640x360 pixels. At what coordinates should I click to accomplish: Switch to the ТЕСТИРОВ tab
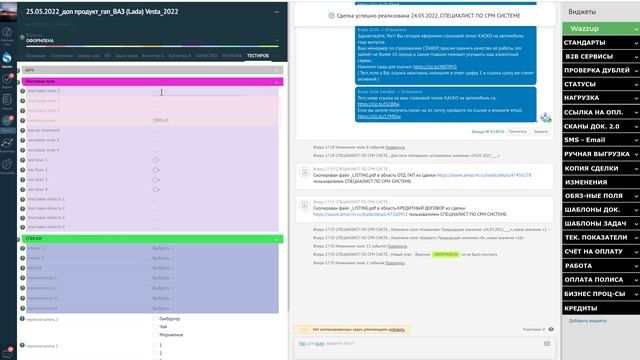258,56
